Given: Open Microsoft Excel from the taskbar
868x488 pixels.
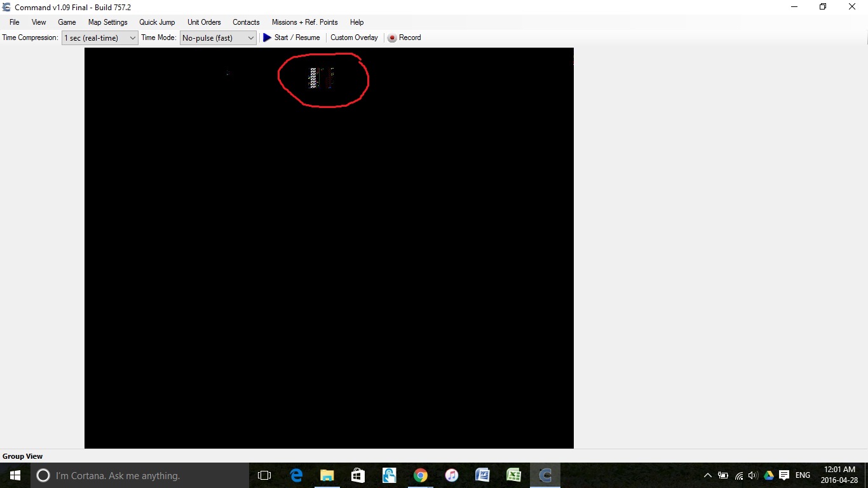Looking at the screenshot, I should click(513, 475).
